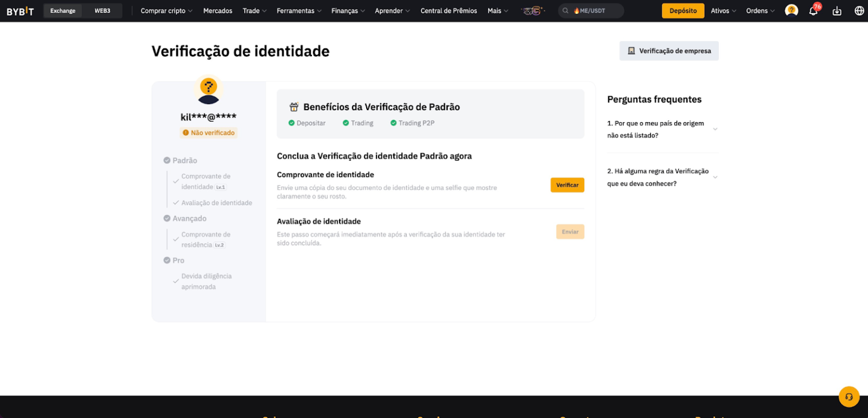Click the gift icon beside verification benefits
This screenshot has width=868, height=418.
coord(293,106)
